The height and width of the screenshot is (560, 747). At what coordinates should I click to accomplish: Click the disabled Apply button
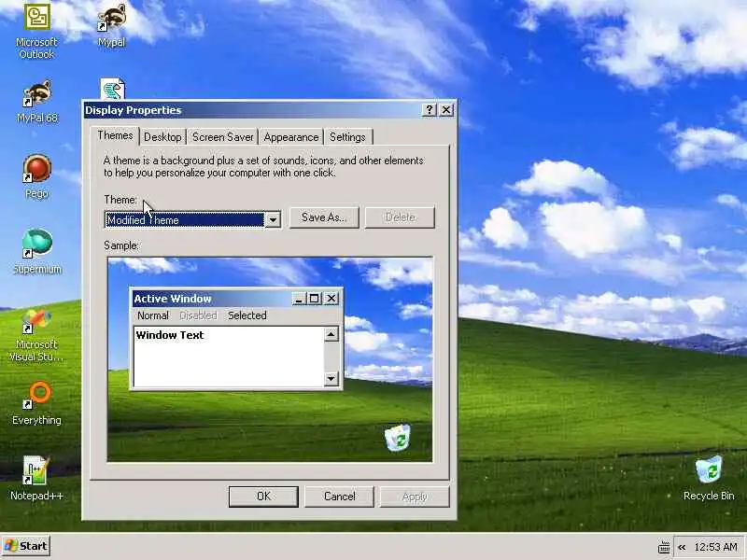tap(415, 497)
